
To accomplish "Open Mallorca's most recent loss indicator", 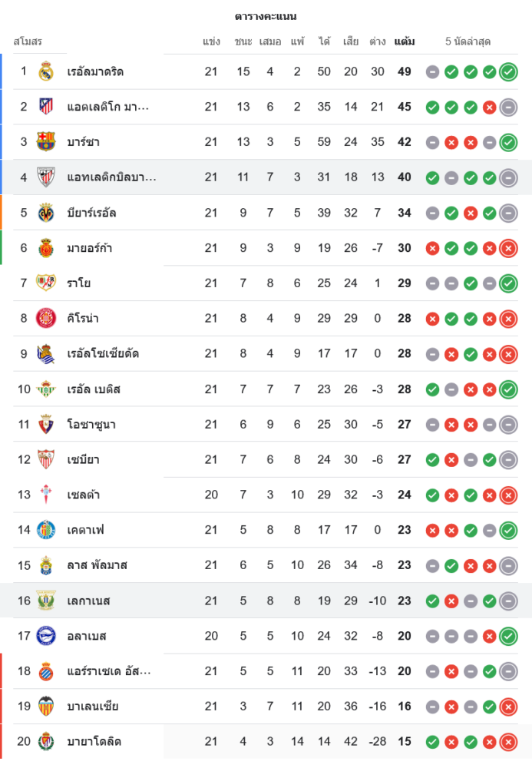I will (508, 248).
